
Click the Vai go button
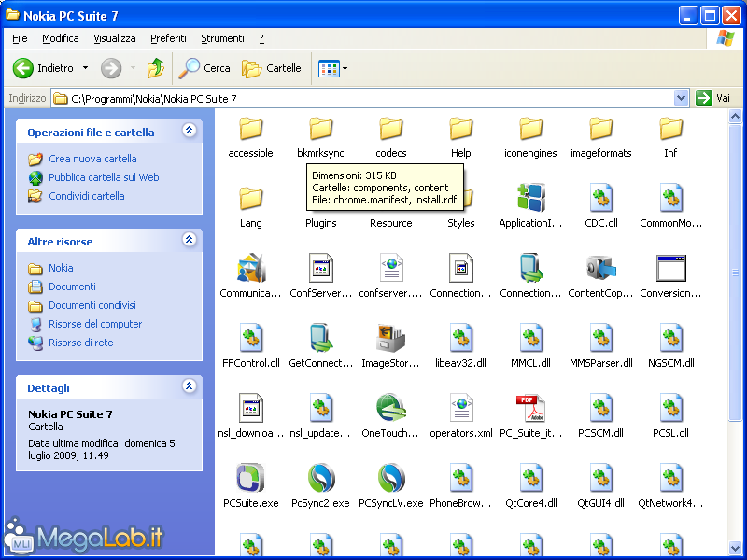(712, 98)
